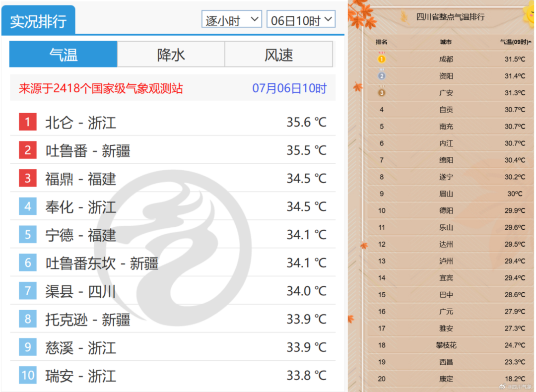The height and width of the screenshot is (392, 536).
Task: Select the 渠县 - 四川 entry
Action: (x=81, y=291)
